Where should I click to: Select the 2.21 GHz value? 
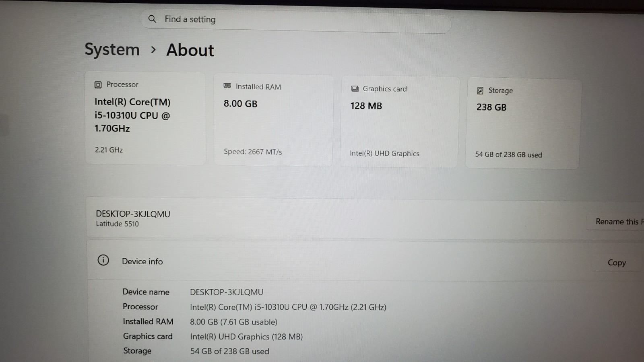(x=109, y=150)
